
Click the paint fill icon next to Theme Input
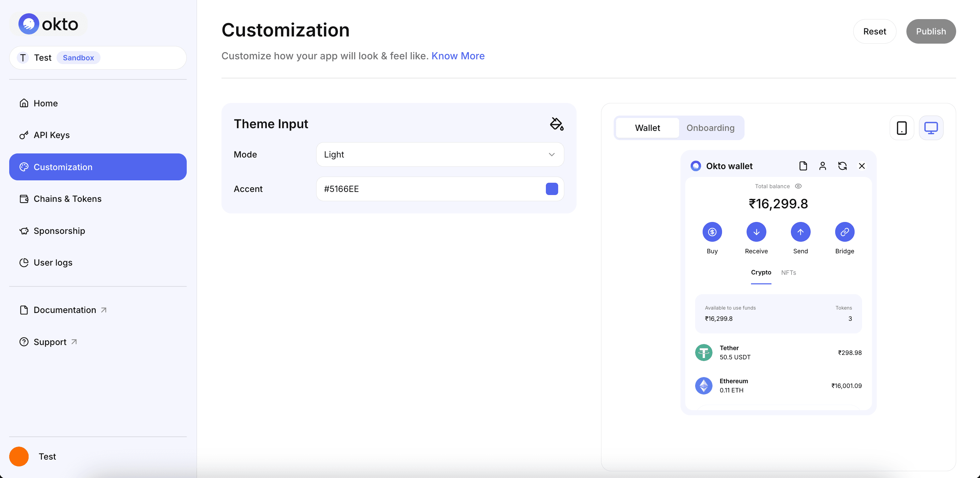[x=556, y=123]
